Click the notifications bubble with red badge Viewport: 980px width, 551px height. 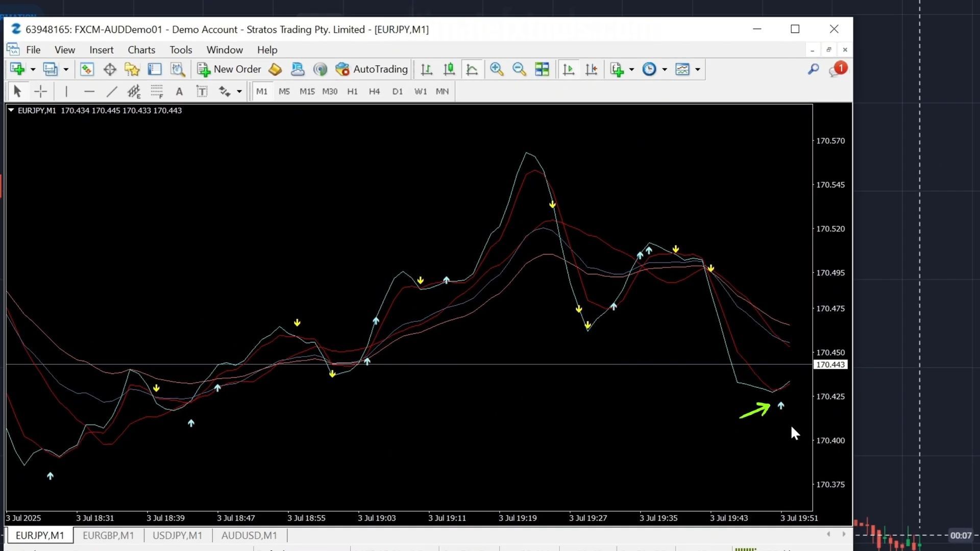837,69
